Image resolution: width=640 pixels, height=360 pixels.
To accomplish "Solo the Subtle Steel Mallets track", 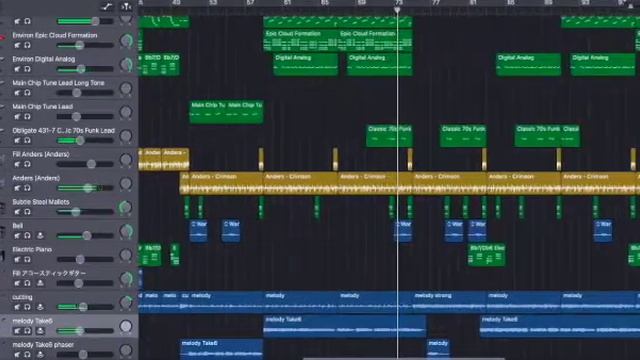I will tap(27, 212).
